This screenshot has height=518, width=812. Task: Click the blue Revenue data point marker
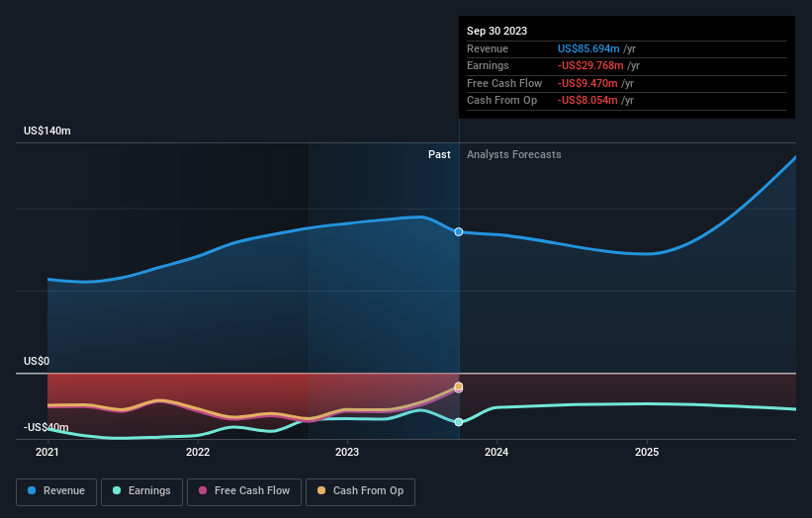[x=458, y=232]
